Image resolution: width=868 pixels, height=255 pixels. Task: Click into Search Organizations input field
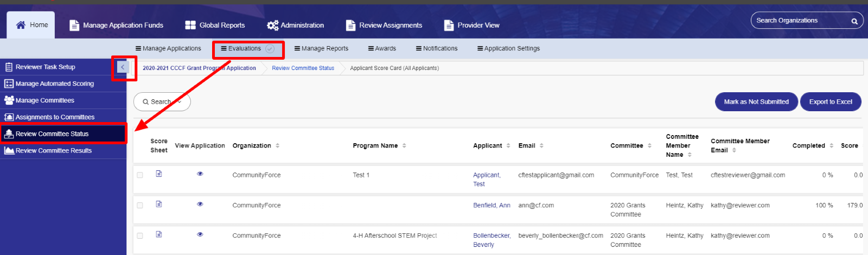(x=800, y=21)
